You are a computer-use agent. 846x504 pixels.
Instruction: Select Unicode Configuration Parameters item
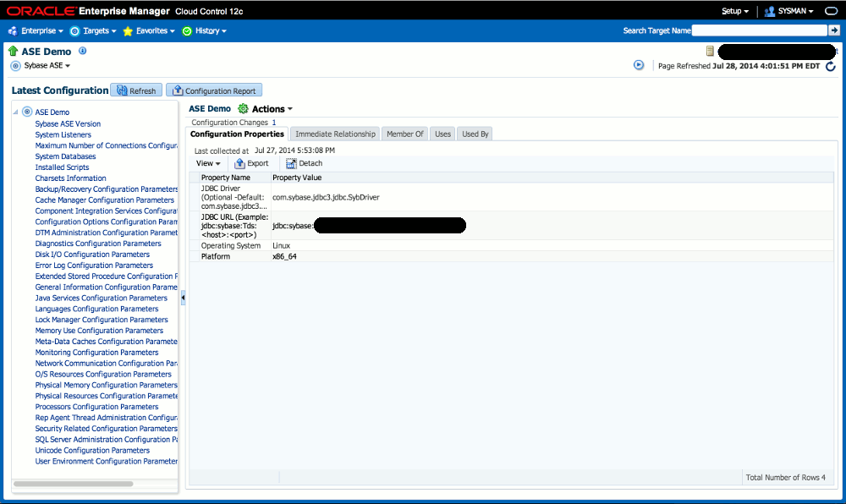click(92, 450)
